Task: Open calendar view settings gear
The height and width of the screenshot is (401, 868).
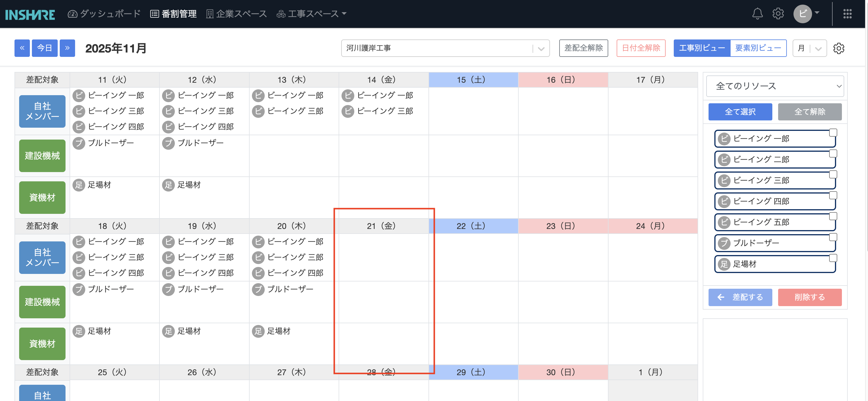Action: pos(839,48)
